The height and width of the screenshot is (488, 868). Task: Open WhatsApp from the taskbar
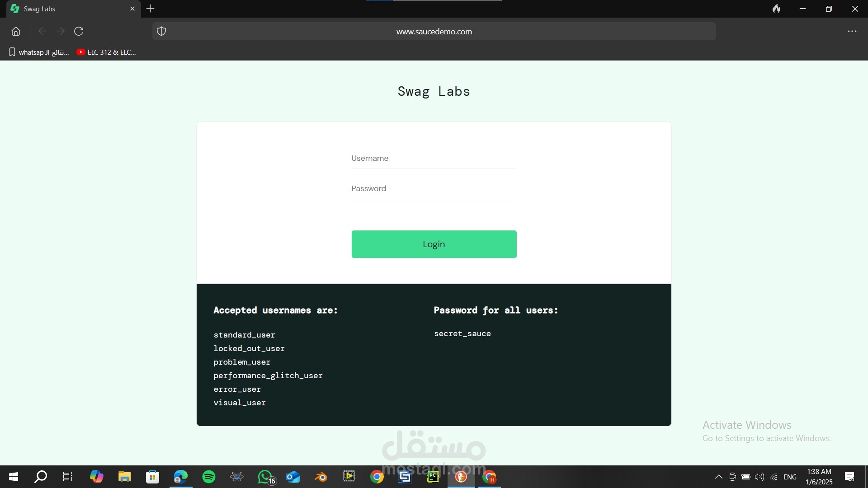(x=265, y=477)
